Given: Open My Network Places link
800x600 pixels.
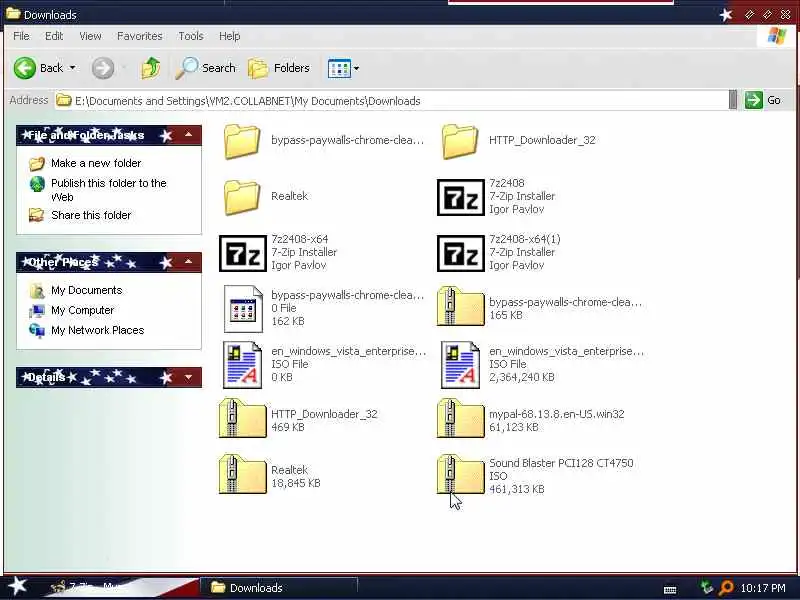Looking at the screenshot, I should (97, 330).
